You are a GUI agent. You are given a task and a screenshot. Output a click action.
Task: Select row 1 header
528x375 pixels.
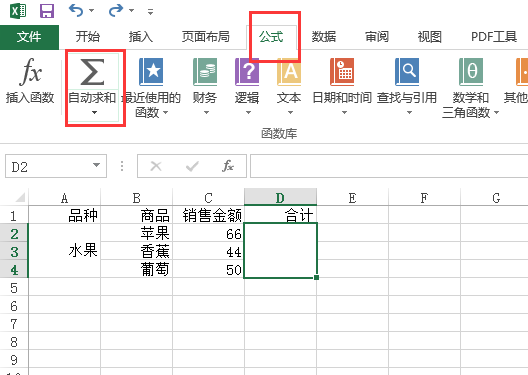(14, 215)
